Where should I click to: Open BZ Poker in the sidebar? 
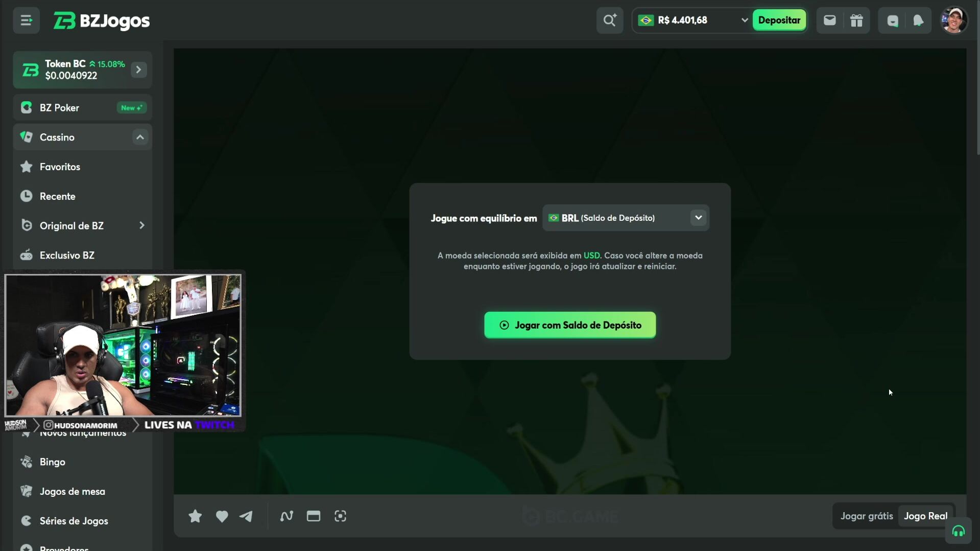point(83,108)
